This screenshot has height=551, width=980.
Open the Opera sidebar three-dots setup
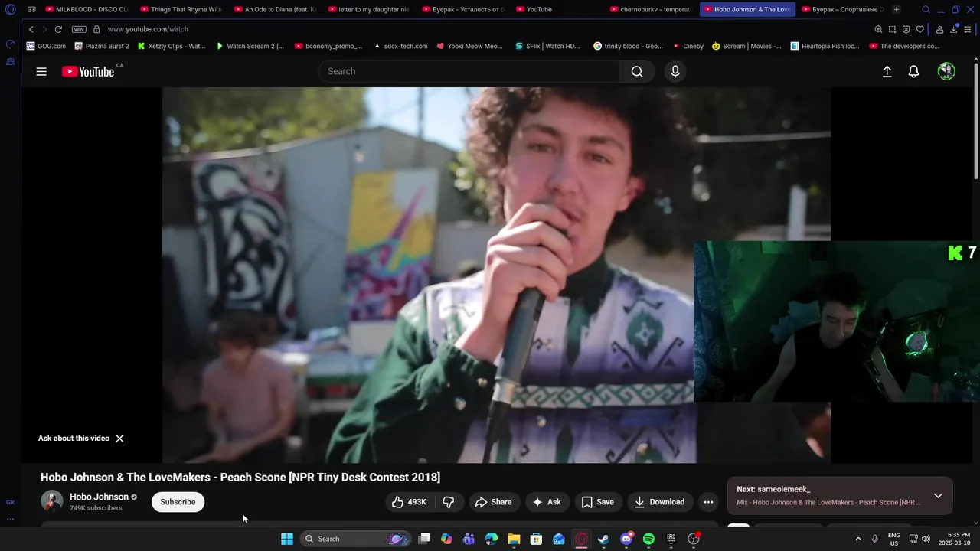pyautogui.click(x=10, y=520)
